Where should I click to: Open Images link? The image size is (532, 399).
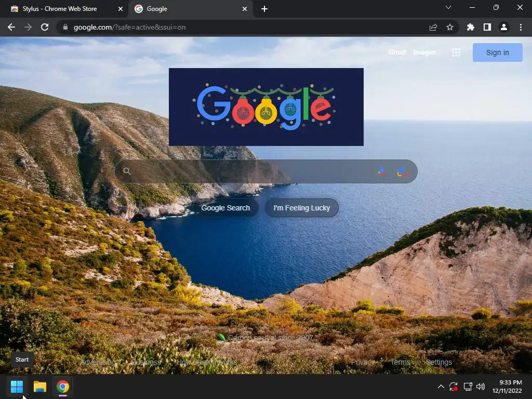pos(424,52)
